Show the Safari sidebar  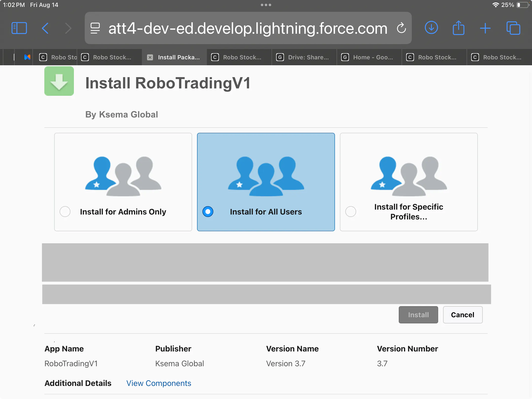click(x=19, y=28)
